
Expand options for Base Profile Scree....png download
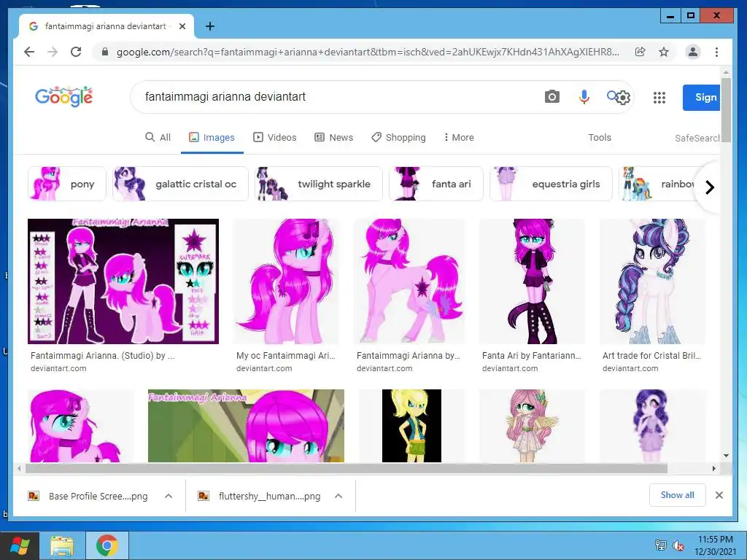point(169,496)
